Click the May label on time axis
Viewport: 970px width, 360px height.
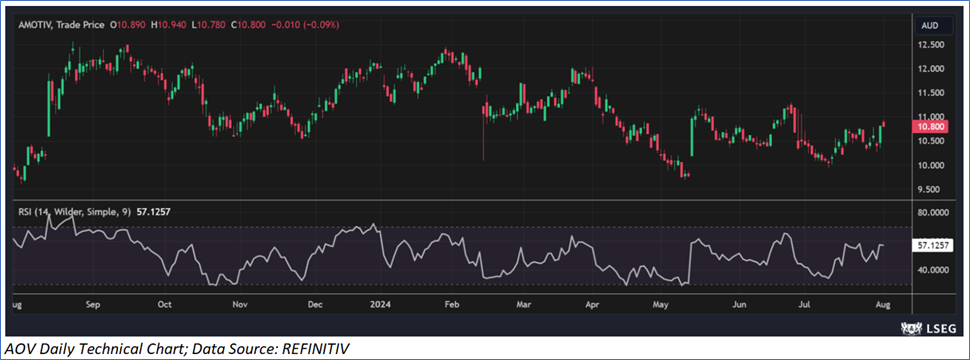coord(662,304)
